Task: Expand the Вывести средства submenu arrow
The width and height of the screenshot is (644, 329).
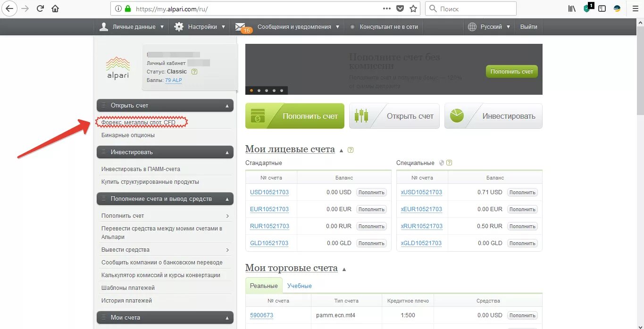Action: [x=227, y=250]
